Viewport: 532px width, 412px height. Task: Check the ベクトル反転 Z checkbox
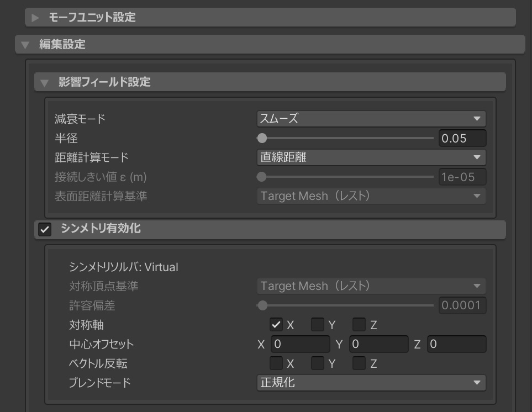[x=359, y=363]
